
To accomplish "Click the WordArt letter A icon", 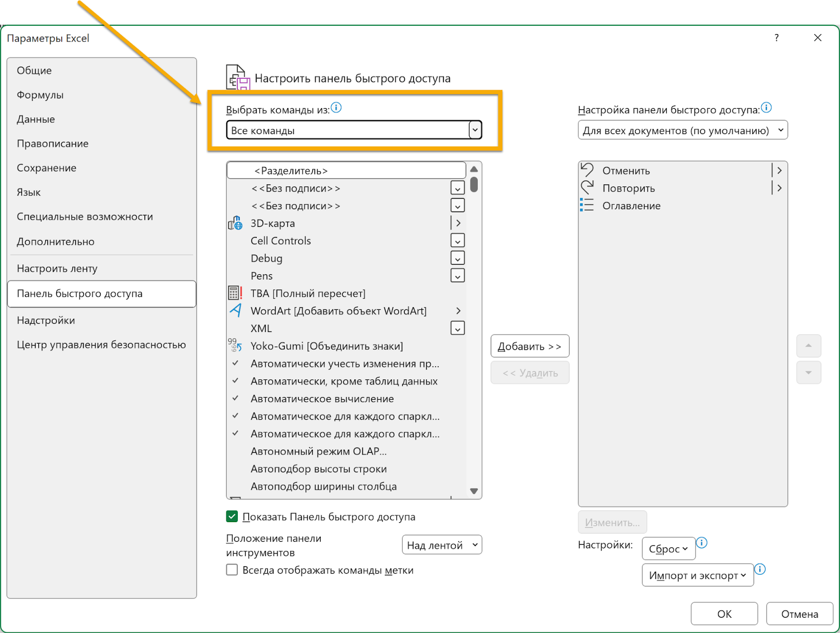I will click(236, 310).
